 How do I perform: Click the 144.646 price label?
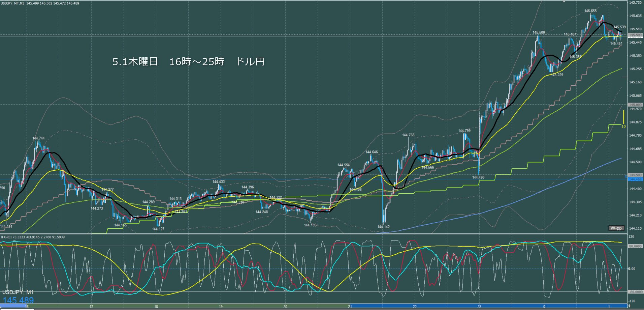click(372, 152)
